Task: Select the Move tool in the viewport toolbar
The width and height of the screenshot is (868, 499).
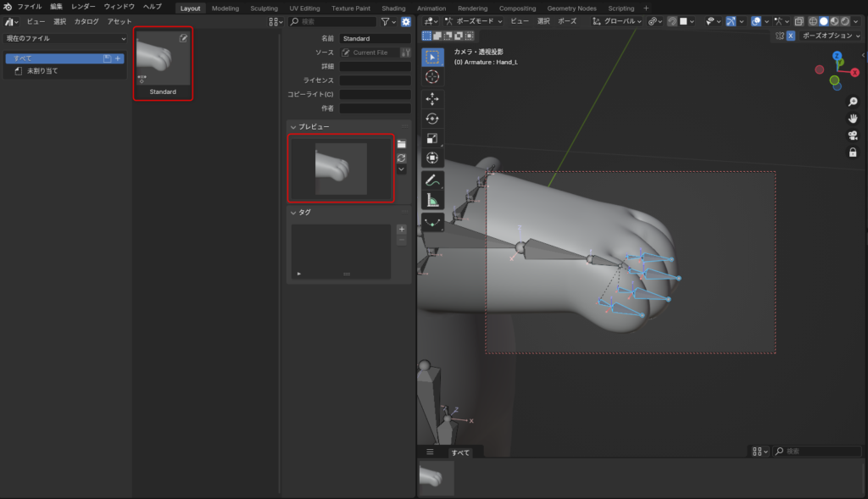Action: point(432,98)
